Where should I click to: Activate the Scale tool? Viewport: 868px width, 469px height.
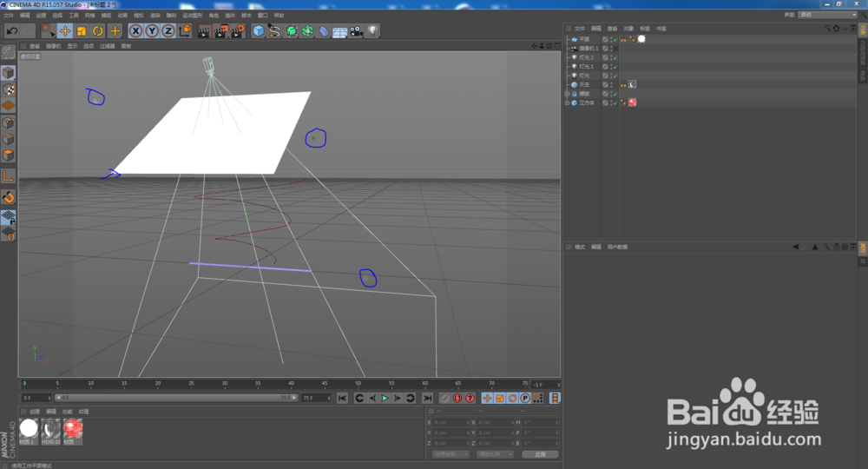pos(82,31)
